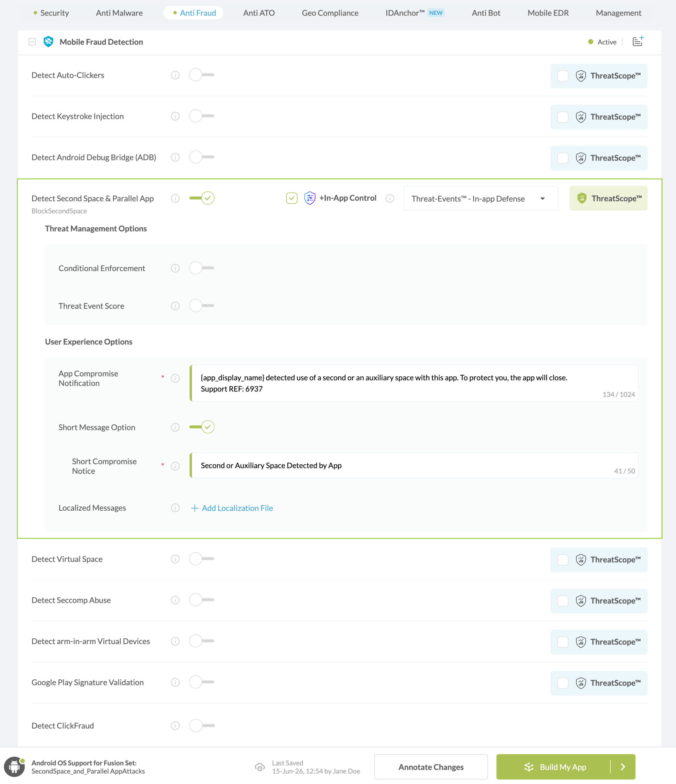Enable the Detect Keystroke Injection toggle
This screenshot has height=784, width=676.
(x=202, y=116)
